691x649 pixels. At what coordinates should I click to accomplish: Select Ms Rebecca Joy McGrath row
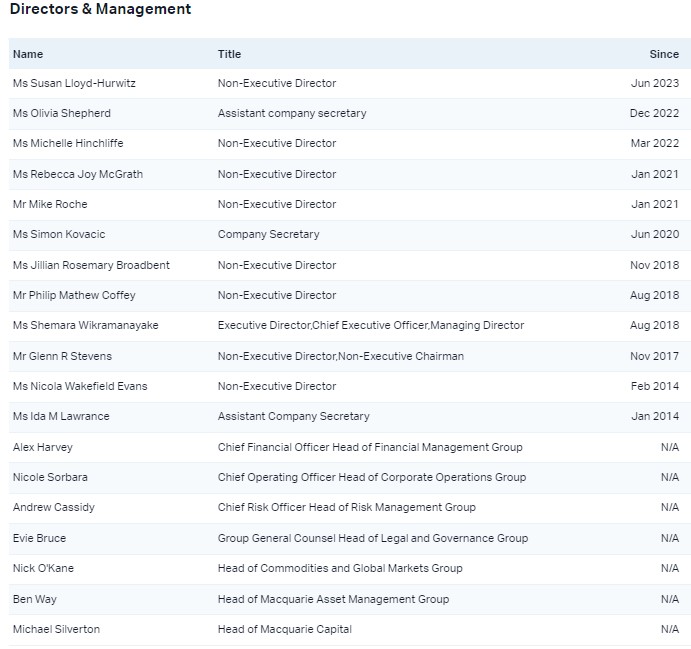point(78,174)
